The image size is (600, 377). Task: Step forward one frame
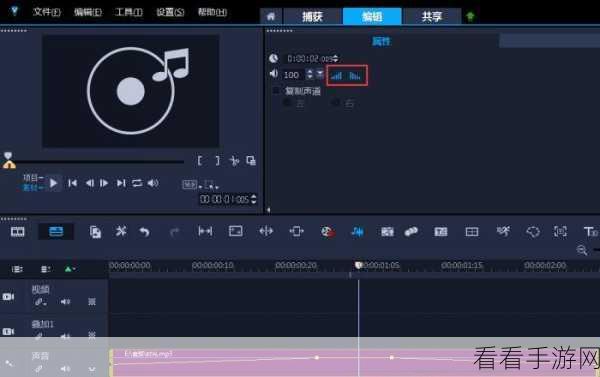tap(104, 183)
